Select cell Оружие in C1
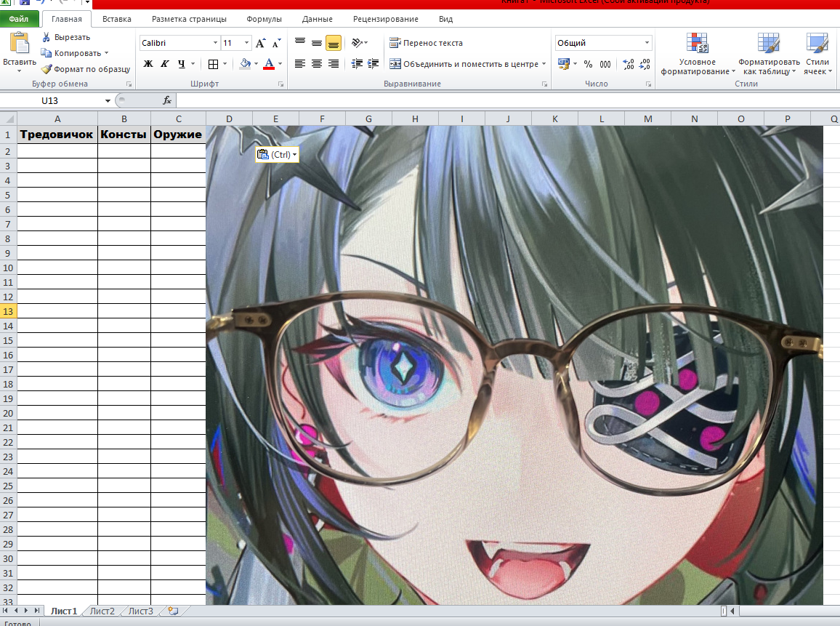 pos(179,135)
